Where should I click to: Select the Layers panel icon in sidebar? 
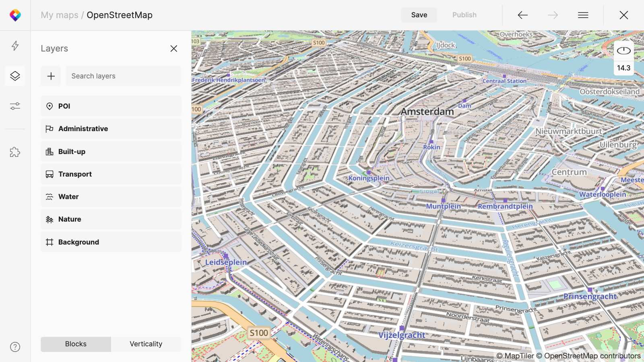pyautogui.click(x=15, y=76)
